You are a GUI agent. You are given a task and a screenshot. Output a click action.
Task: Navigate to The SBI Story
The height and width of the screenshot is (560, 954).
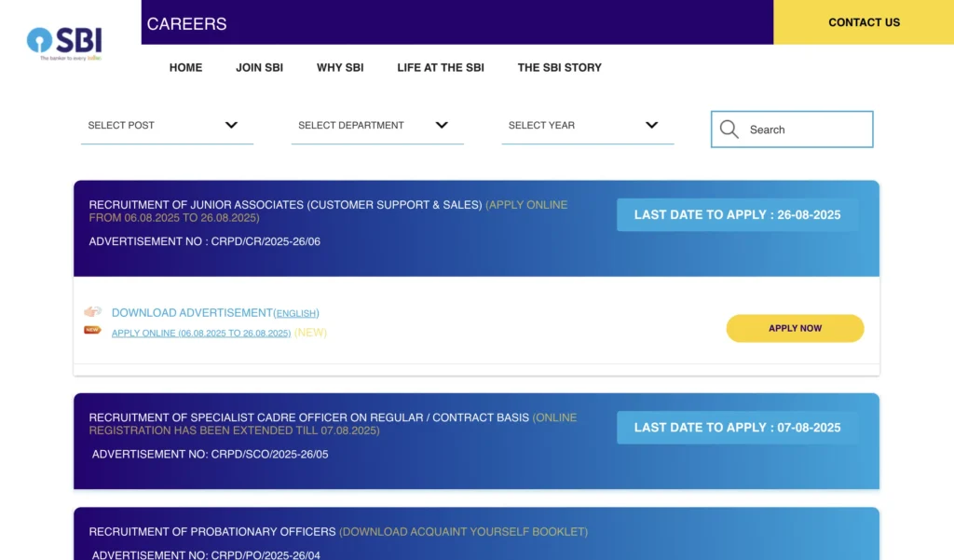(559, 67)
